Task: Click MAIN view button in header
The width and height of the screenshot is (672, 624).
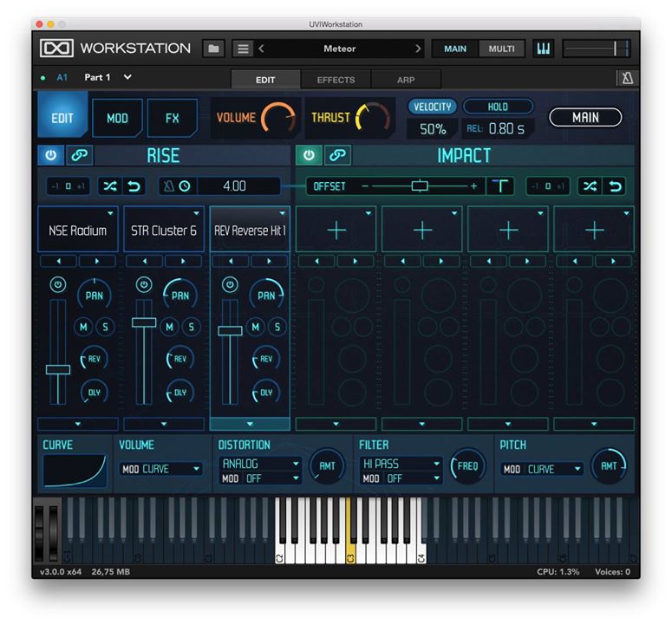Action: tap(454, 49)
